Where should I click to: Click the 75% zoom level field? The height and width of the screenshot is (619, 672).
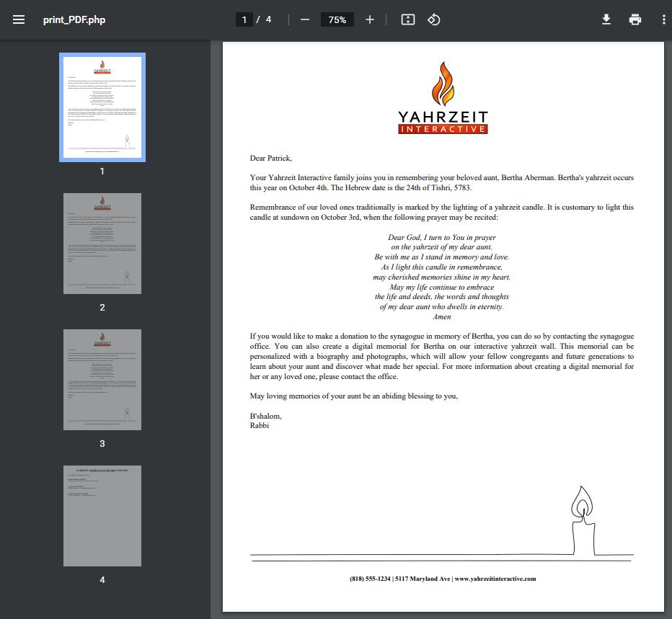337,19
